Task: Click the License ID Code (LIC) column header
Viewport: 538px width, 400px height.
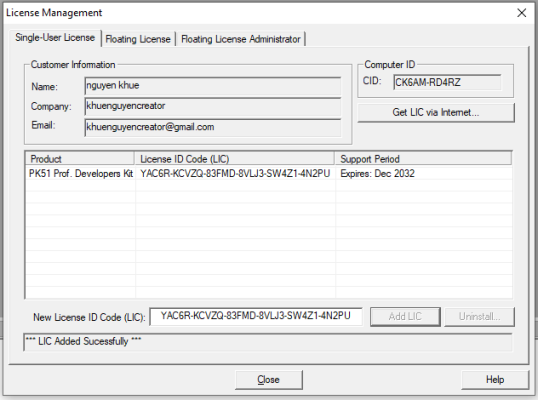Action: pos(235,159)
